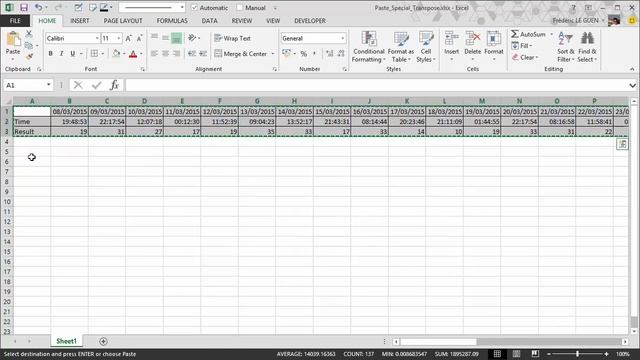
Task: Click the Cut scissors icon
Action: click(x=29, y=34)
